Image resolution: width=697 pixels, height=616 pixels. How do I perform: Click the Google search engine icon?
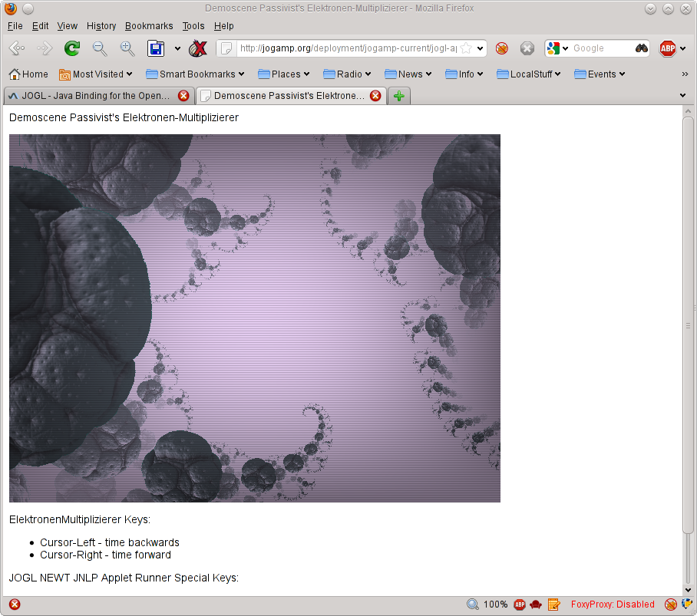point(553,48)
